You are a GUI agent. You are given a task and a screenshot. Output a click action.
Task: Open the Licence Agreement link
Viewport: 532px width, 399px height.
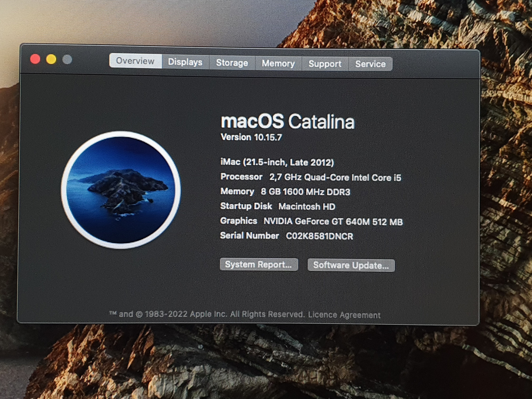[344, 315]
